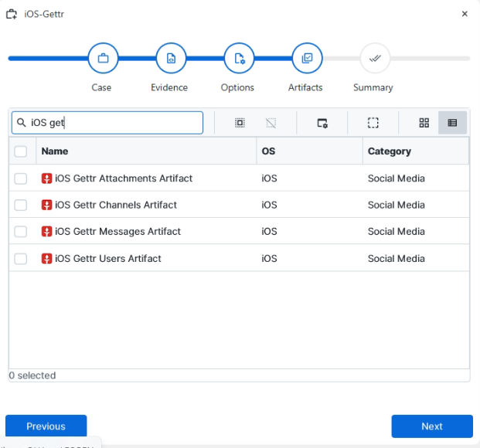480x448 pixels.
Task: Click 'Social Media' in the Attachments row
Action: point(396,178)
